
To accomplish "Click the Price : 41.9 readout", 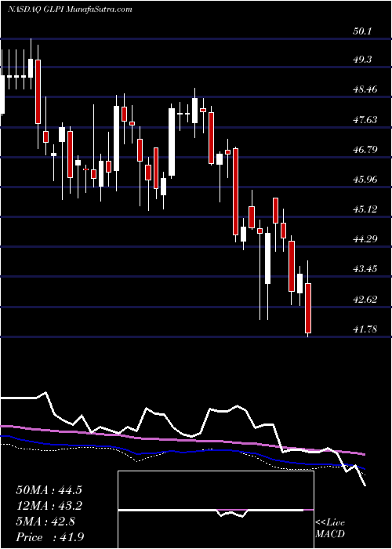I will click(x=49, y=536).
